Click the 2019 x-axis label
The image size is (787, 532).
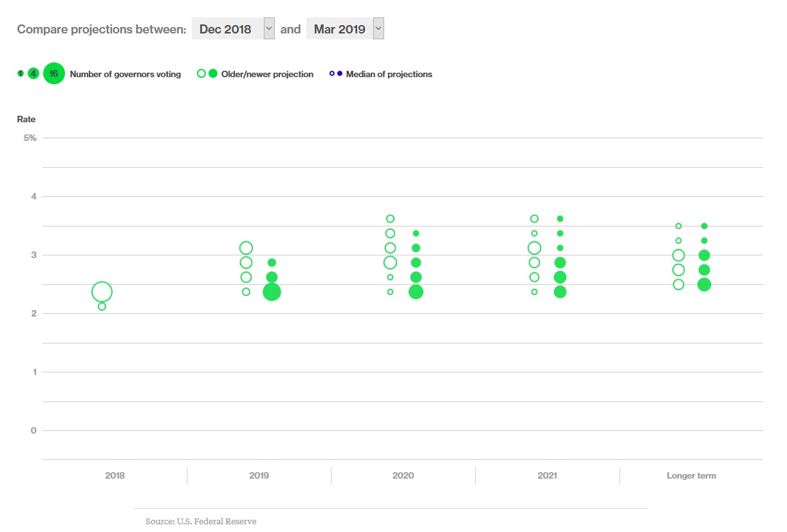[259, 476]
